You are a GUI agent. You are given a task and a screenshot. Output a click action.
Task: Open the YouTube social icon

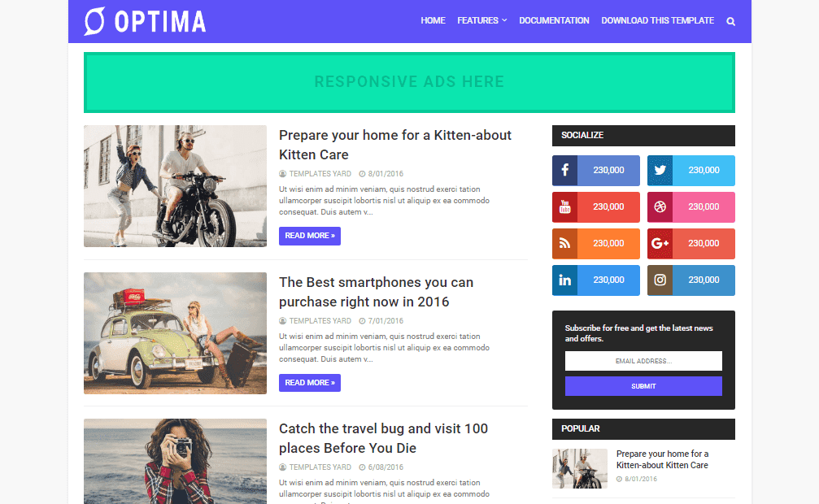[564, 206]
